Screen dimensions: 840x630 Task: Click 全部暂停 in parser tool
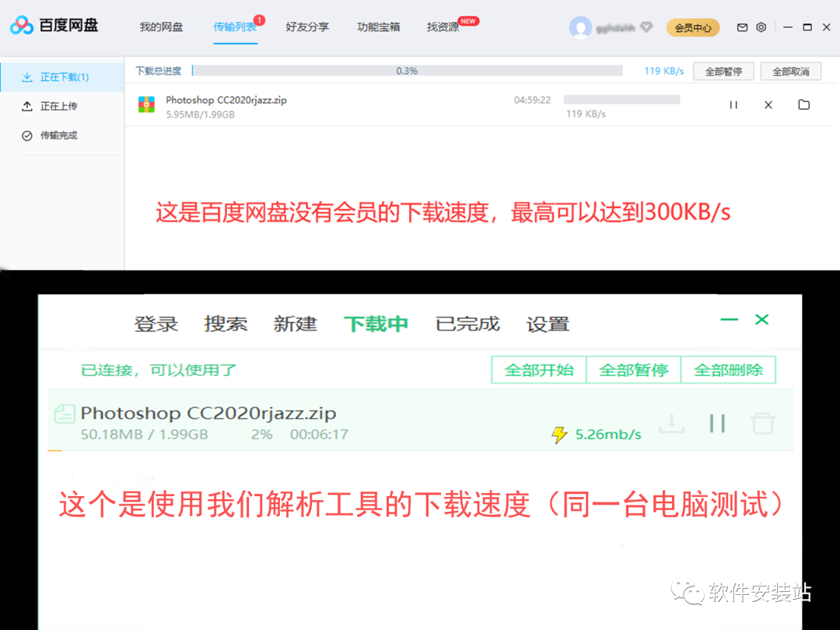click(x=633, y=369)
